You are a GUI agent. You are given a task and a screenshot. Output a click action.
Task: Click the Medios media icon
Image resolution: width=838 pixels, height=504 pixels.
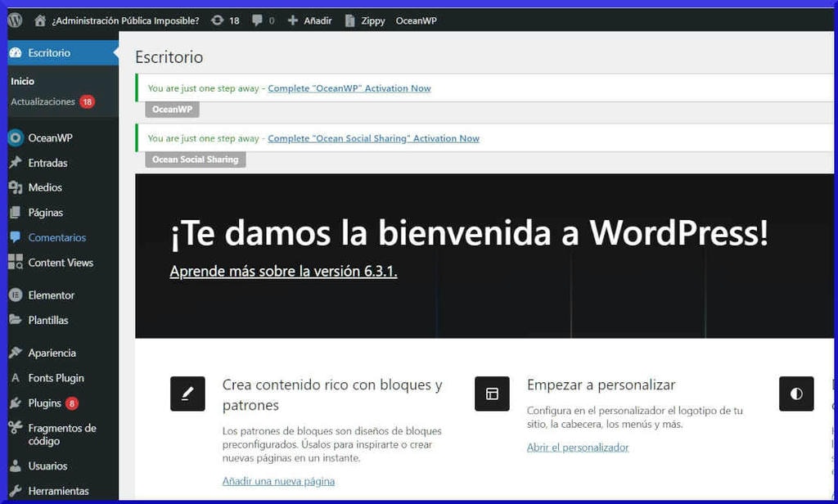point(16,187)
